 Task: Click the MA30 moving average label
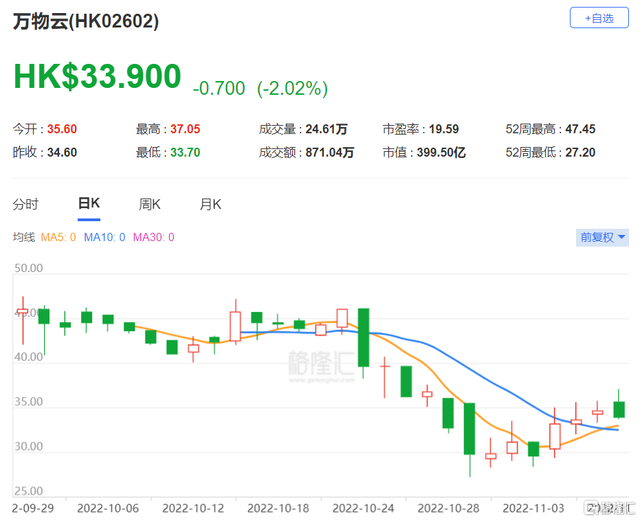(x=153, y=237)
